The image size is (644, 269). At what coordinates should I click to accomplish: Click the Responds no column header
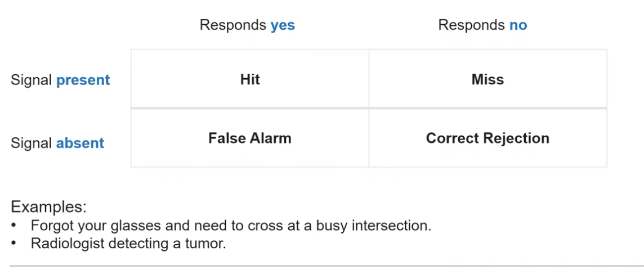(482, 25)
